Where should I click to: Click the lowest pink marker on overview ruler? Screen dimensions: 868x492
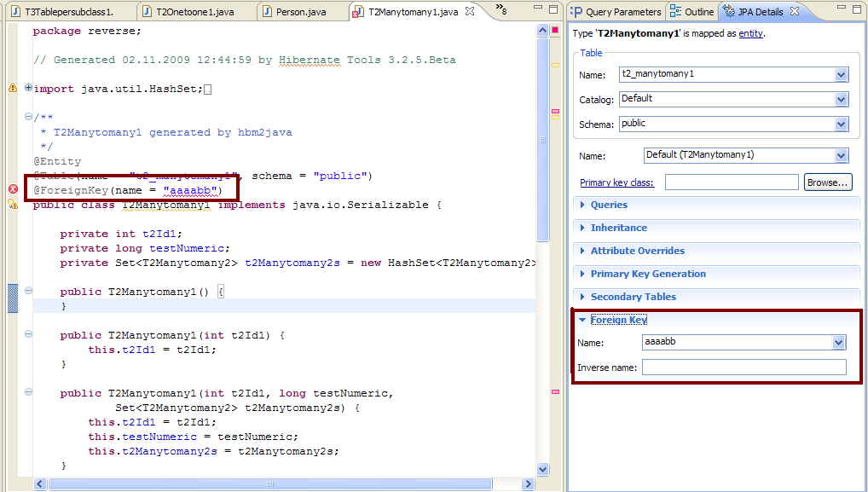pyautogui.click(x=555, y=392)
